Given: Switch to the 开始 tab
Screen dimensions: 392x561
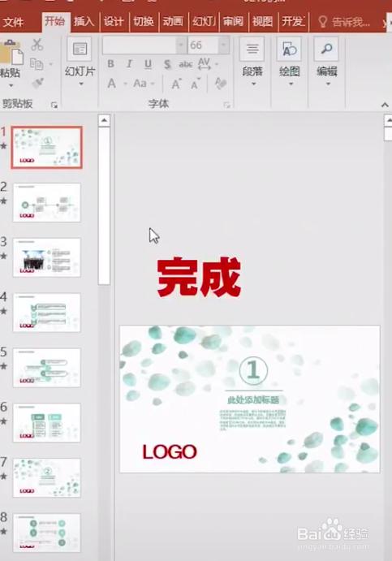Looking at the screenshot, I should 54,21.
